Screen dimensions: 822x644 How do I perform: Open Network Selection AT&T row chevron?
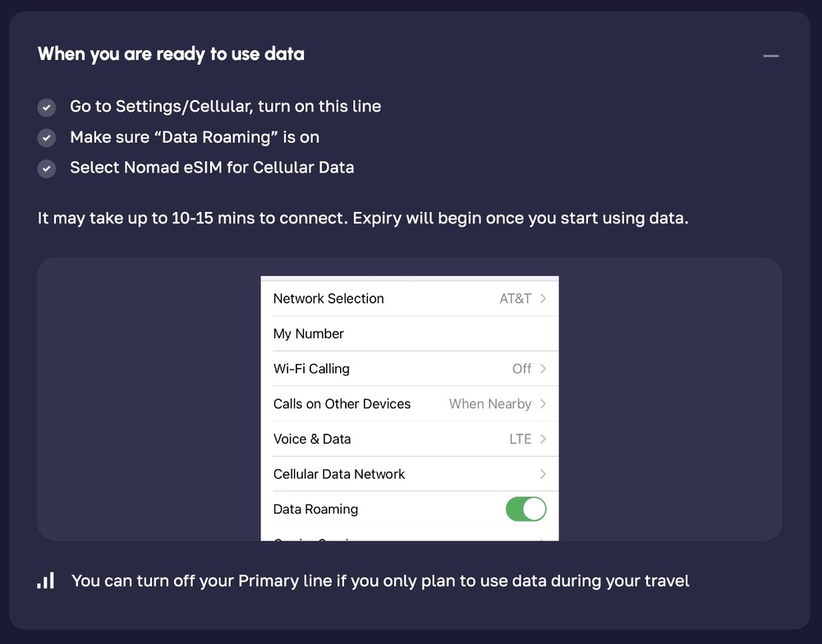pyautogui.click(x=543, y=299)
